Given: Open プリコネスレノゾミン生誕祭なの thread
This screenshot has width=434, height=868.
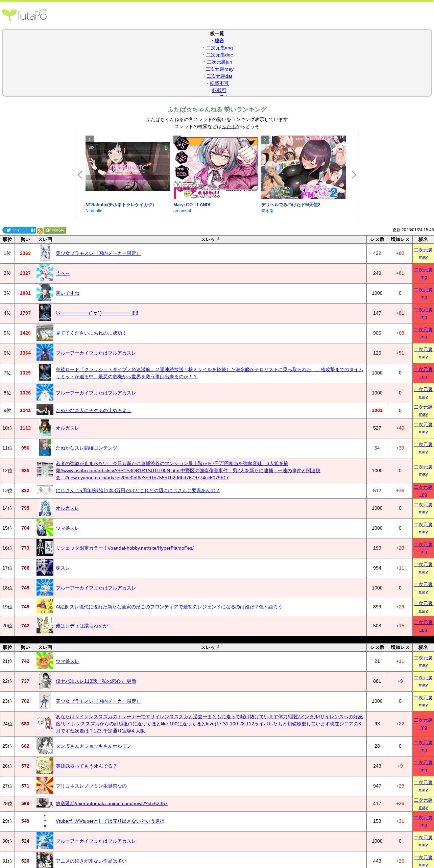Looking at the screenshot, I should [x=91, y=786].
